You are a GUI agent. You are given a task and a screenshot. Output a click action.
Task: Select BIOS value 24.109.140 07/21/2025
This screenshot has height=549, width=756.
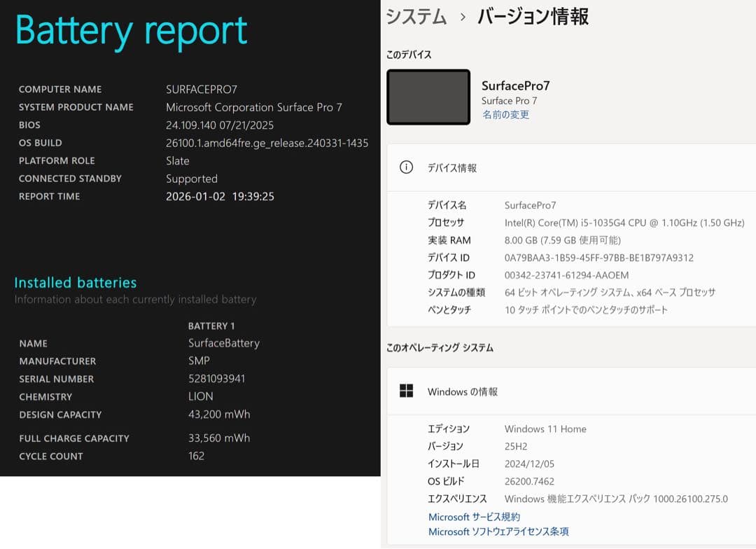220,125
